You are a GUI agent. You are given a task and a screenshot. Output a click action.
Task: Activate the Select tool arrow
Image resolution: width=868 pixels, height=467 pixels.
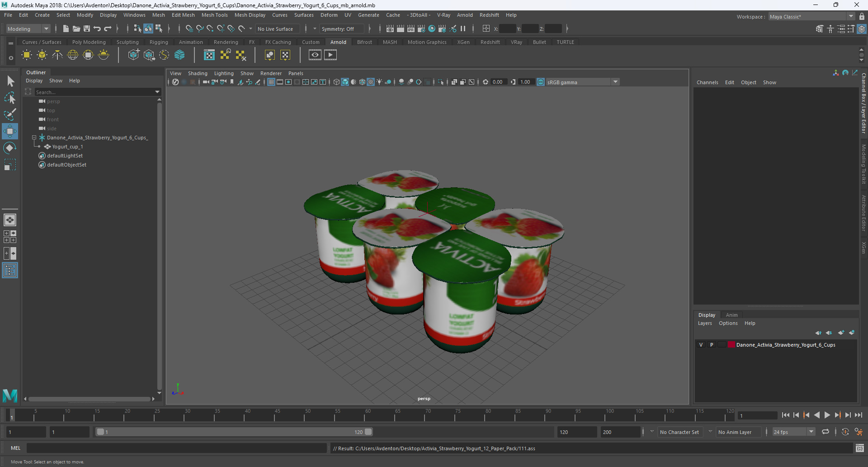[x=10, y=81]
